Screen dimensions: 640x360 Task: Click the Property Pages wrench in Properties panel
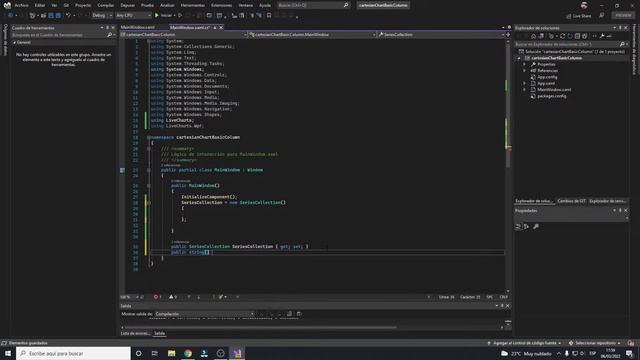pos(536,227)
